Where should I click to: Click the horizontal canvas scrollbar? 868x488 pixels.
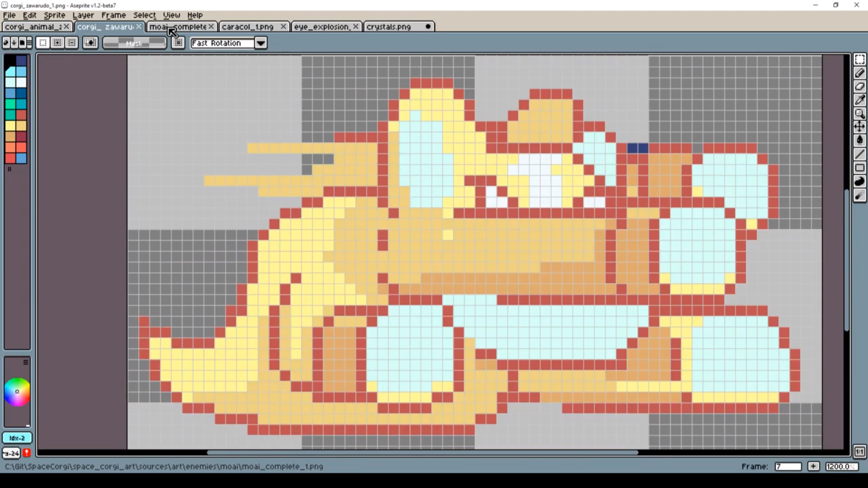point(422,452)
